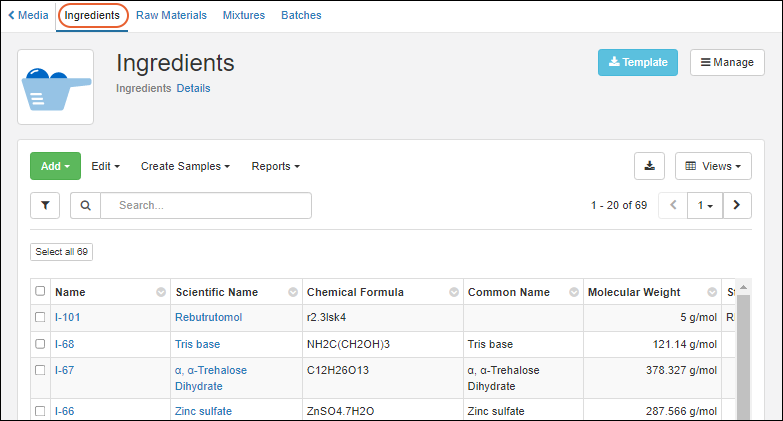Expand the green Add dropdown
This screenshot has height=421, width=783.
coord(55,166)
